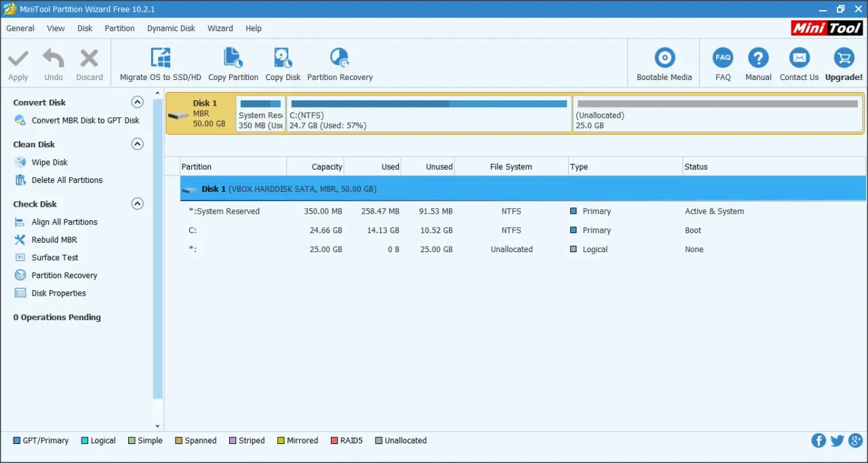Select the C:(NTFS) partition bar
Screen dimensions: 868x463
pyautogui.click(x=429, y=113)
